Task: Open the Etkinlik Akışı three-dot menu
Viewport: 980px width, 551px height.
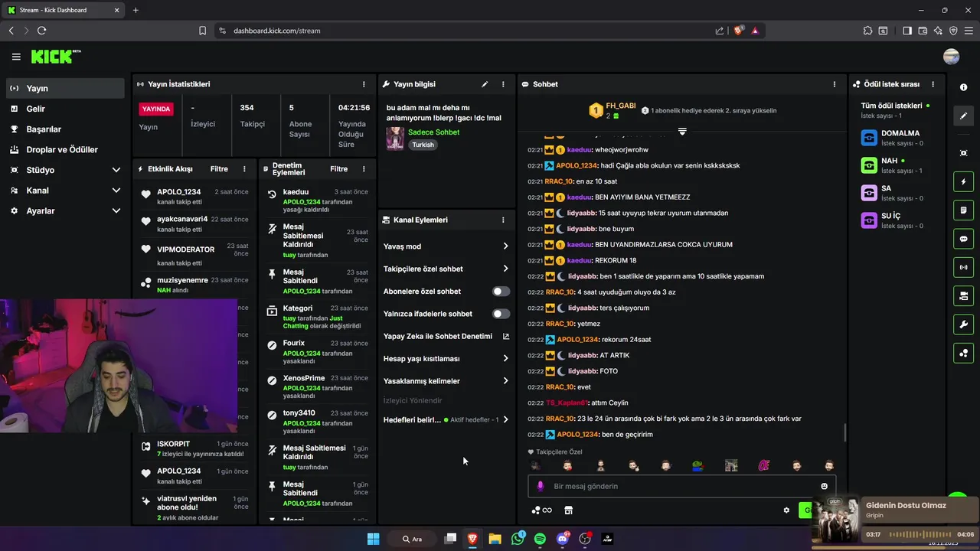Action: 244,169
